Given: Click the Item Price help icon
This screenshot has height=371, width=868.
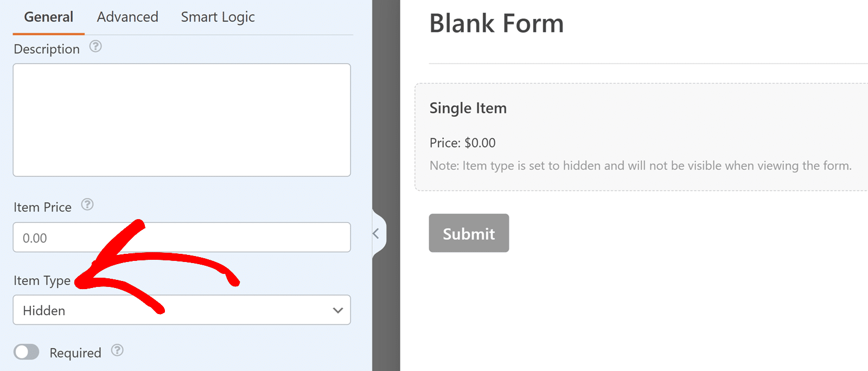Looking at the screenshot, I should pyautogui.click(x=87, y=206).
